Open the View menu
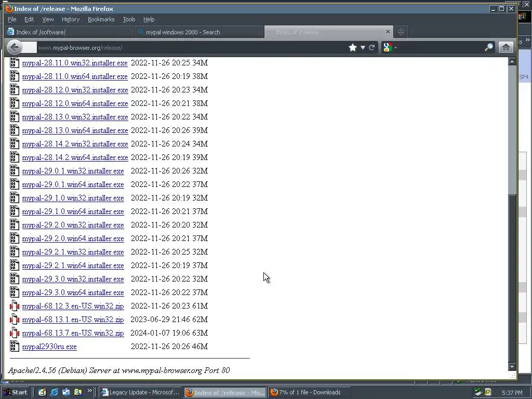Screen dimensions: 532x399 click(48, 19)
